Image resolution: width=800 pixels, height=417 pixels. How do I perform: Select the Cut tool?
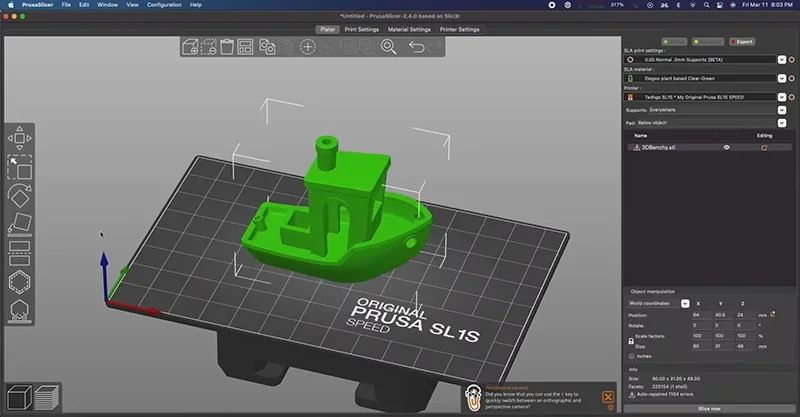pos(19,253)
